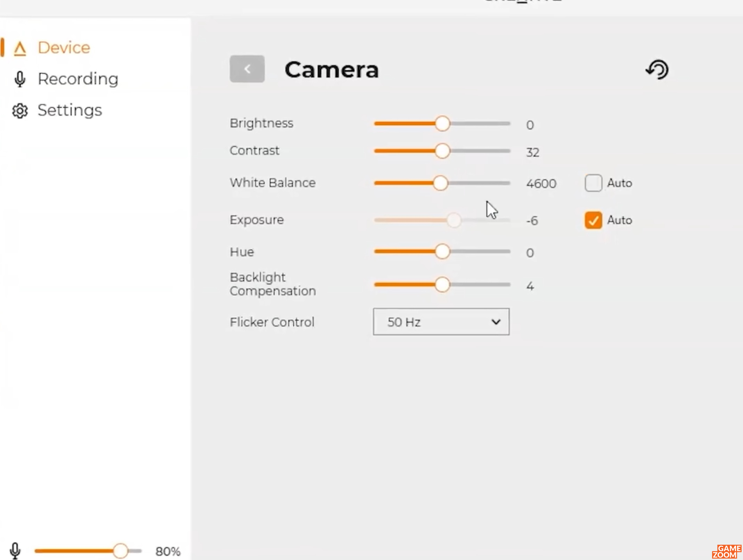Open the Settings section
Image resolution: width=743 pixels, height=560 pixels.
(x=70, y=110)
